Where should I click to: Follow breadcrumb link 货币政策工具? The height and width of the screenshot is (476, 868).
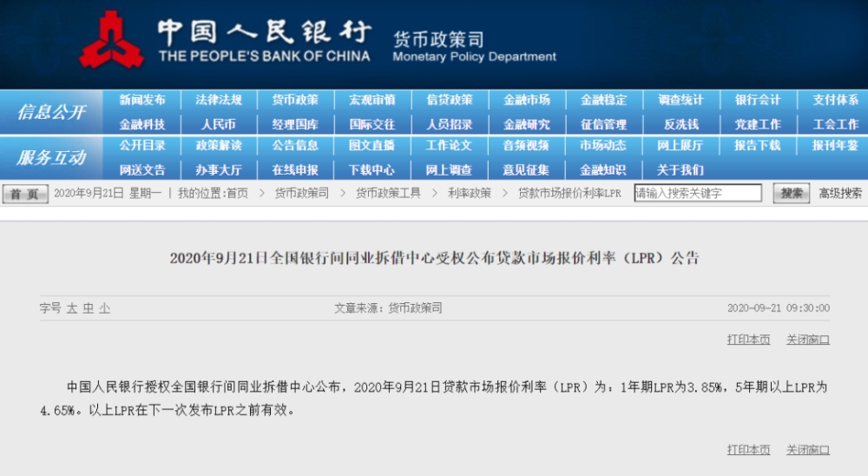point(388,194)
